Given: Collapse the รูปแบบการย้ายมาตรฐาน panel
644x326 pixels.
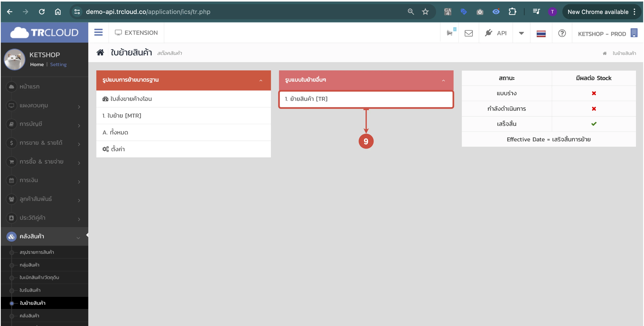Looking at the screenshot, I should tap(261, 81).
